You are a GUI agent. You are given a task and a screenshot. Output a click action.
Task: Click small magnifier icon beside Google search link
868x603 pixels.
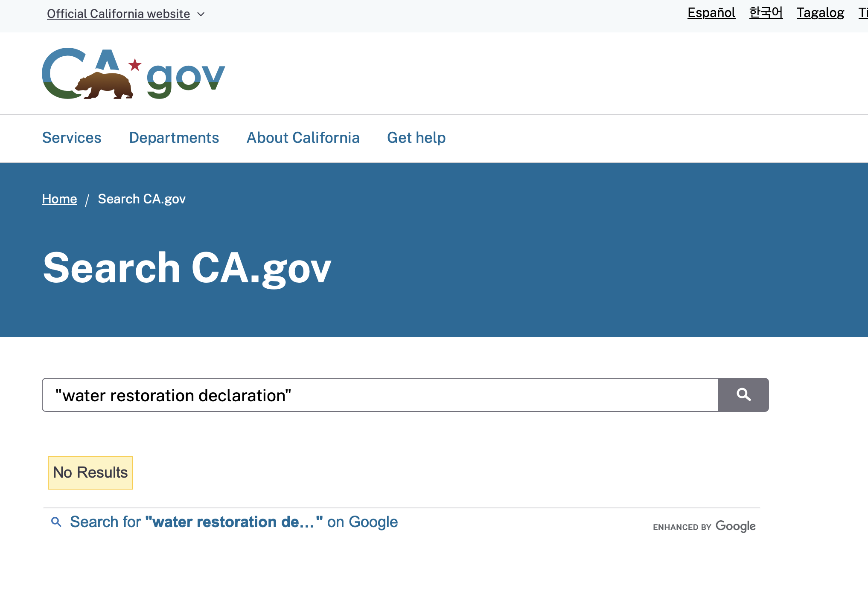tap(56, 522)
